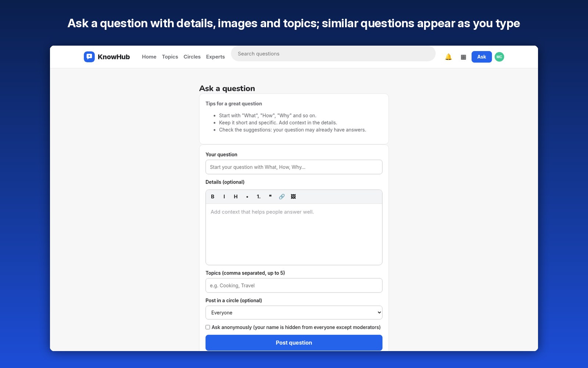Click the 'Post in a circle (optional)' label
Screen dimensions: 588x368
(x=234, y=301)
